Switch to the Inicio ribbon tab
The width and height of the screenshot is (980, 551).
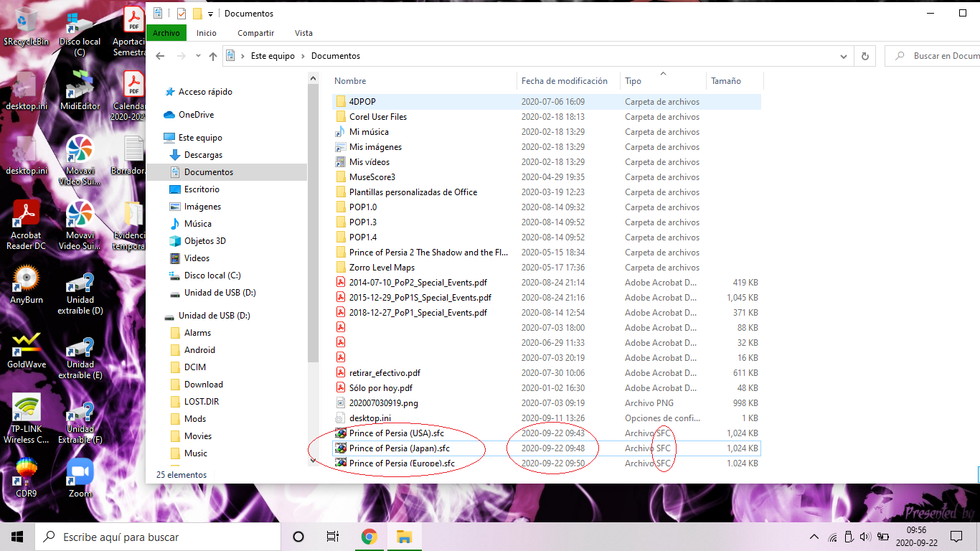(207, 33)
